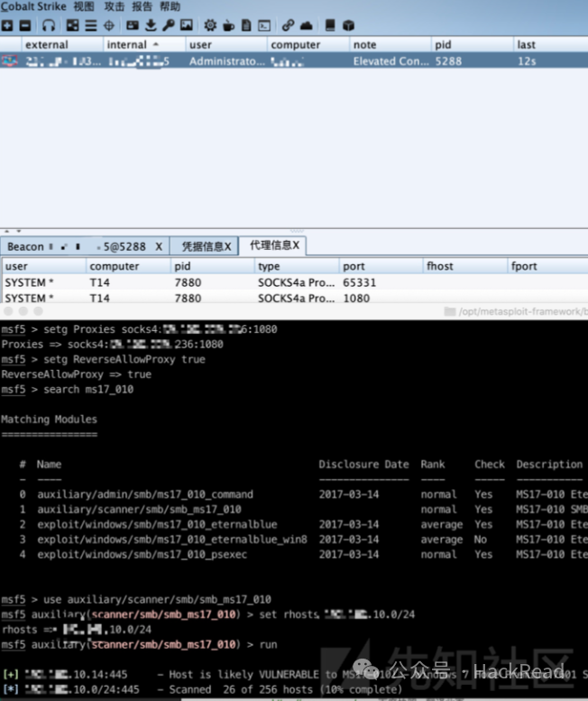Open the Cobalt Strike menu
The image size is (588, 701).
pyautogui.click(x=33, y=6)
